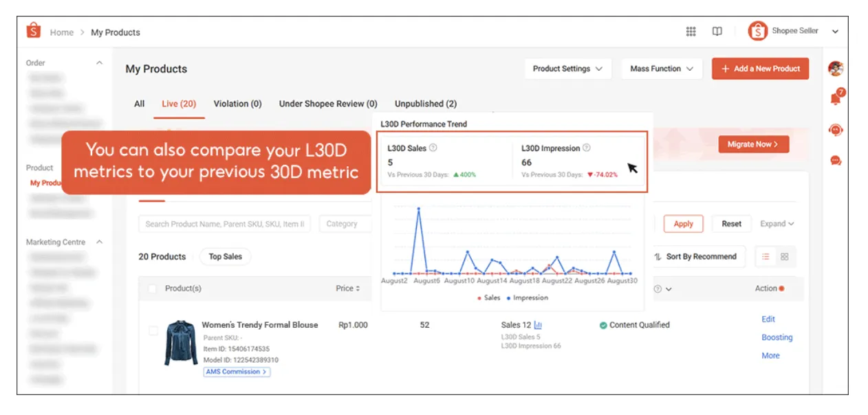Image resolution: width=868 pixels, height=415 pixels.
Task: Toggle select-all checkbox in Product(s) header
Action: 153,289
